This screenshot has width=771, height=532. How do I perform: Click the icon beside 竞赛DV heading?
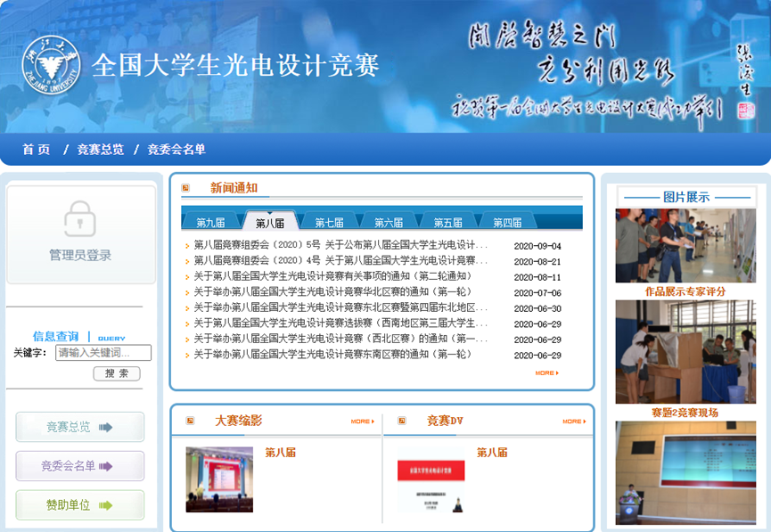[x=402, y=421]
